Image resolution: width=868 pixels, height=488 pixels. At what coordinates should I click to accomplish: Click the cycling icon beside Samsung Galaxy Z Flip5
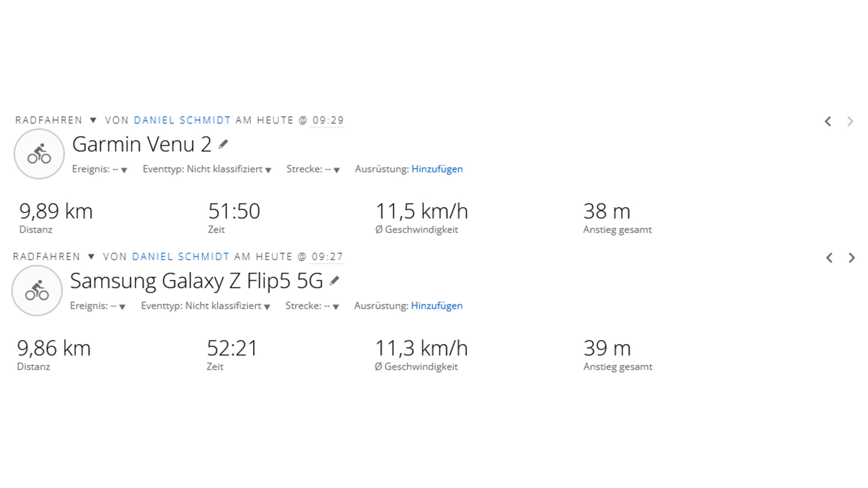tap(37, 291)
